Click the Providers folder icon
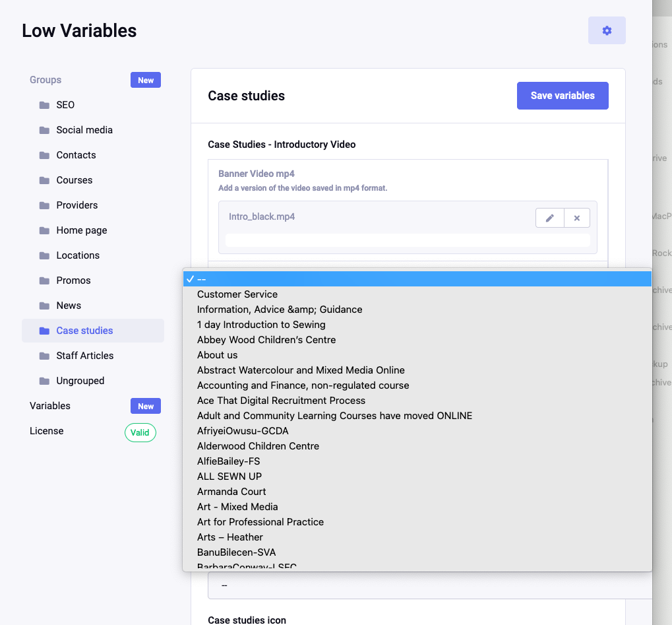The height and width of the screenshot is (625, 672). pyautogui.click(x=44, y=205)
